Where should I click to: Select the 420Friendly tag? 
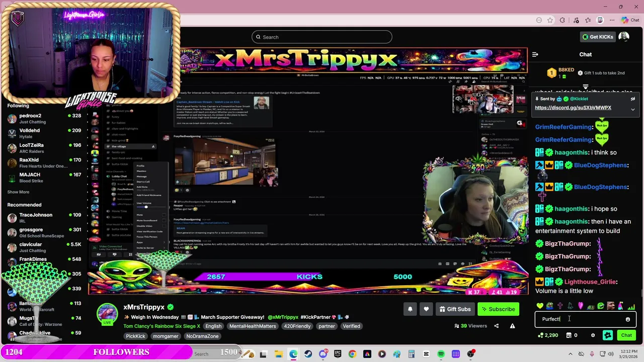[297, 326]
